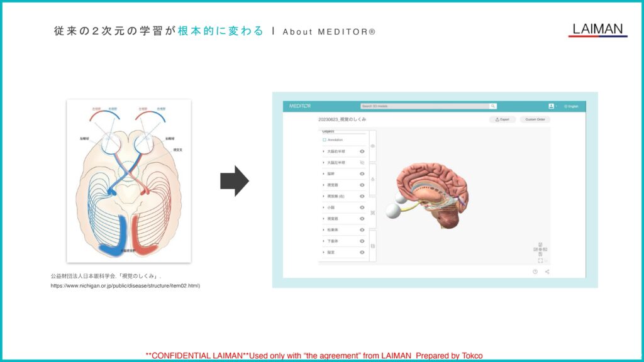Show the hidden 大脳左半球 object

click(362, 163)
